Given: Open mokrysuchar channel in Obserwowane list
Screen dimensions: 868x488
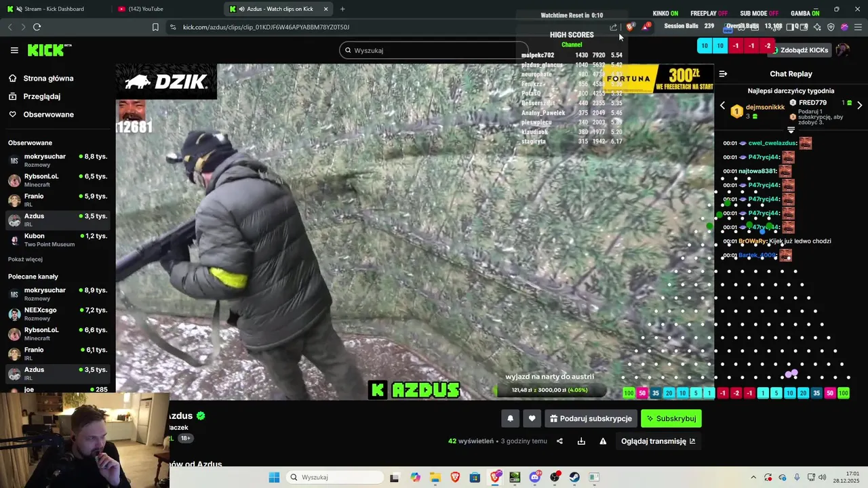Looking at the screenshot, I should click(x=58, y=160).
